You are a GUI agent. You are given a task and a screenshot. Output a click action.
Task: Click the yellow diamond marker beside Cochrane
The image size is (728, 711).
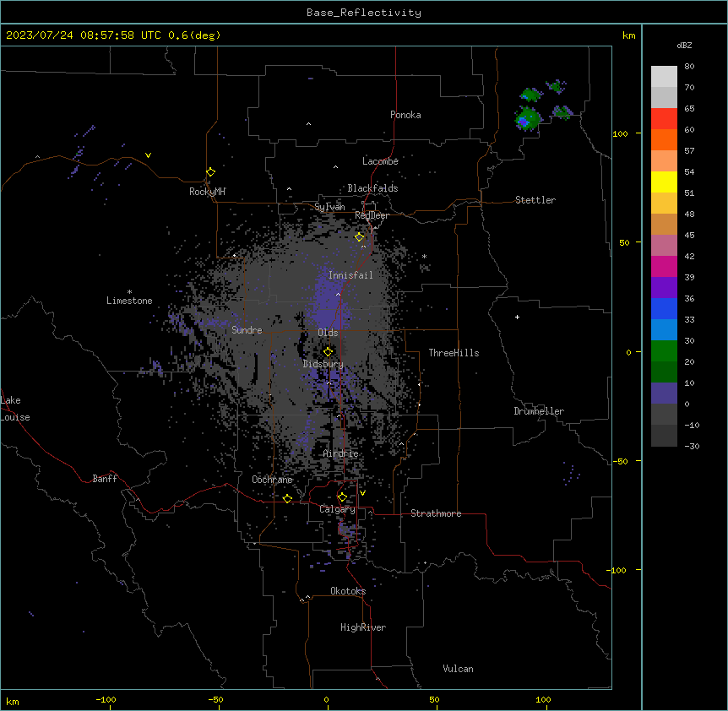pyautogui.click(x=287, y=499)
